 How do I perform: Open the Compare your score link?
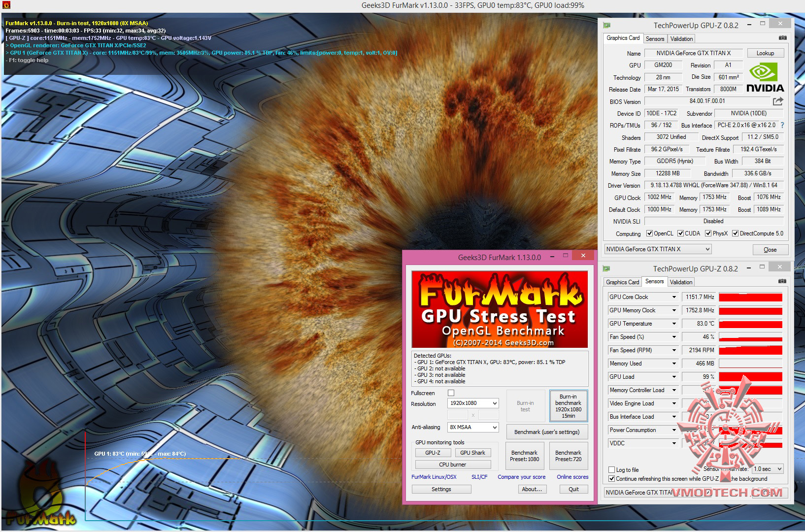pos(522,477)
